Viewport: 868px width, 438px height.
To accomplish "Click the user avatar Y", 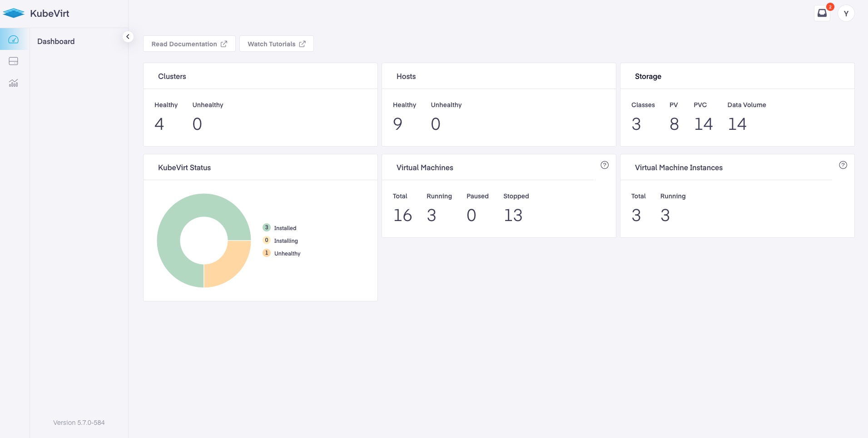I will [846, 14].
